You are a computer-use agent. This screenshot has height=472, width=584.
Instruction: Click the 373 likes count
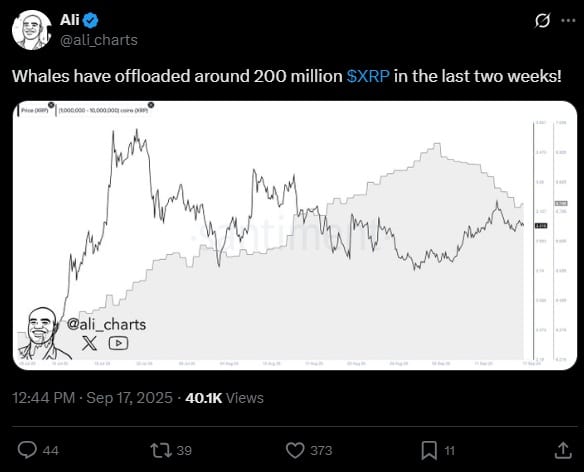[x=321, y=450]
